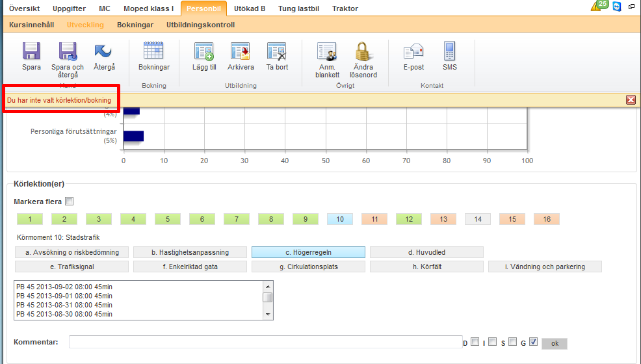Open the Utökad B tab
This screenshot has width=641, height=364.
click(250, 8)
